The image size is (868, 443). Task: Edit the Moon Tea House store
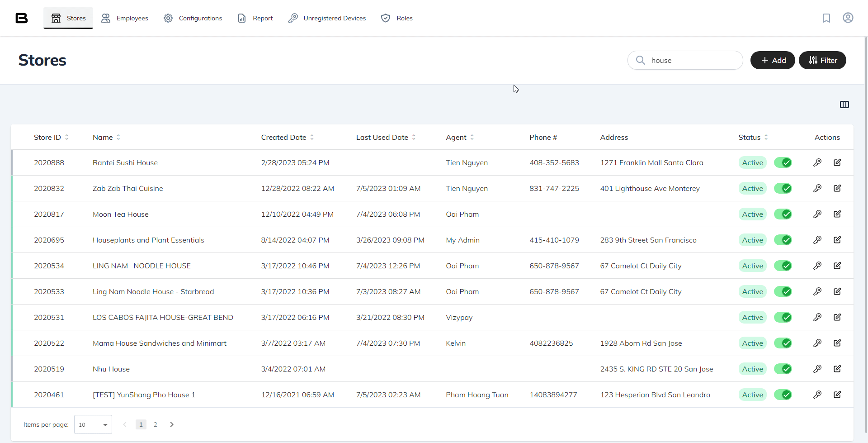coord(837,214)
